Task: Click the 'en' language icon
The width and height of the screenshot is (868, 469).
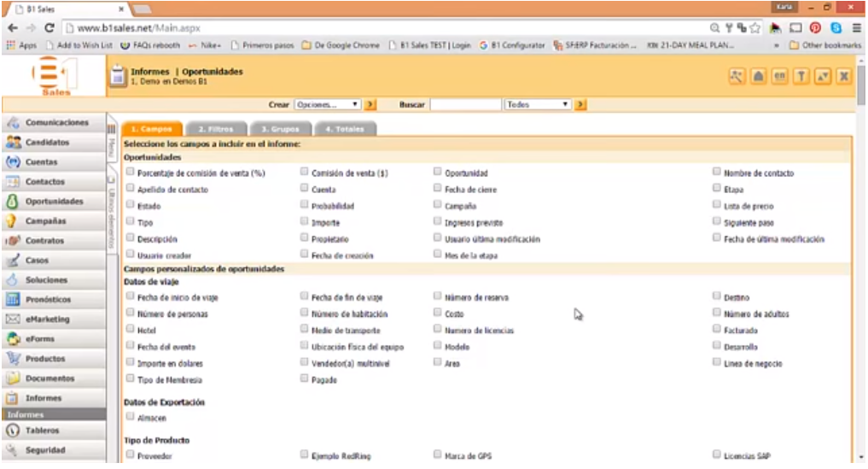Action: pos(779,77)
